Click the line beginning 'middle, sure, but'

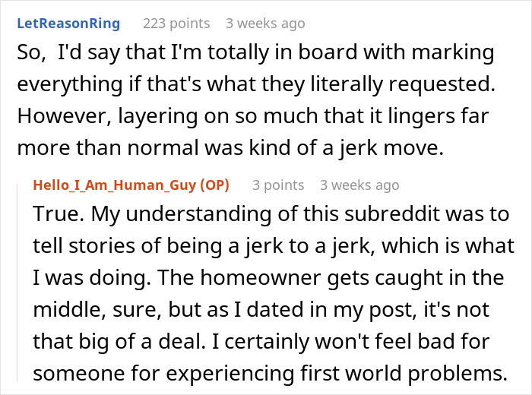coord(261,310)
